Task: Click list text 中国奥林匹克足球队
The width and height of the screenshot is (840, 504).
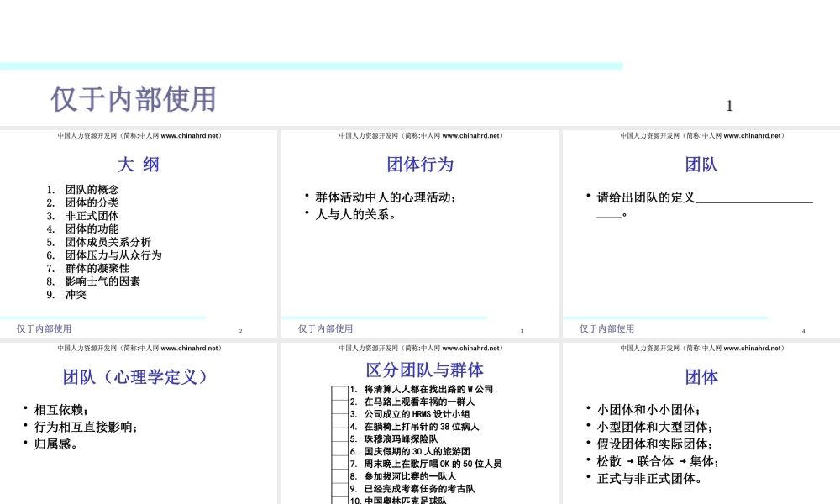Action: [405, 501]
